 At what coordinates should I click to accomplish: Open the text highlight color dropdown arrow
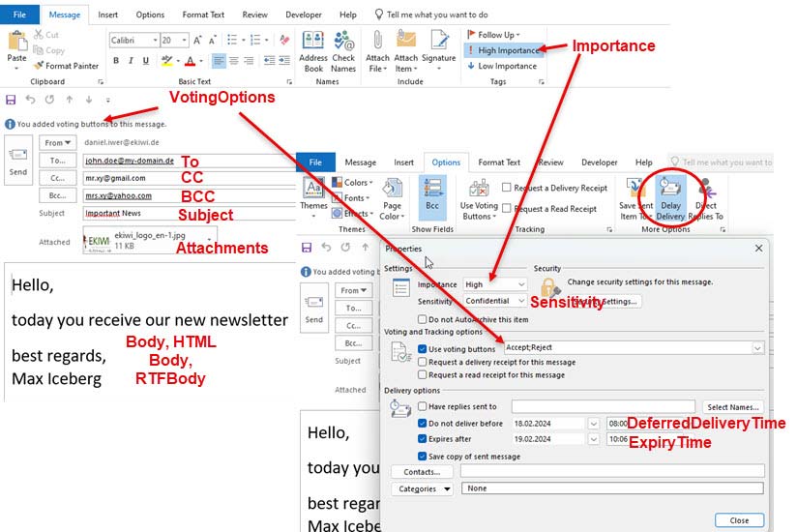pos(178,61)
